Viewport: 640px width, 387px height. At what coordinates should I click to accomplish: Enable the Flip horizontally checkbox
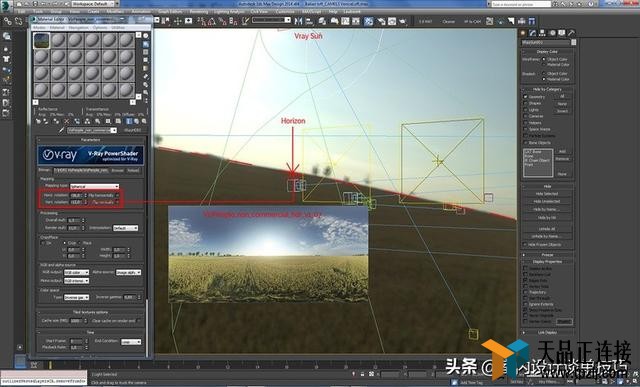click(117, 196)
